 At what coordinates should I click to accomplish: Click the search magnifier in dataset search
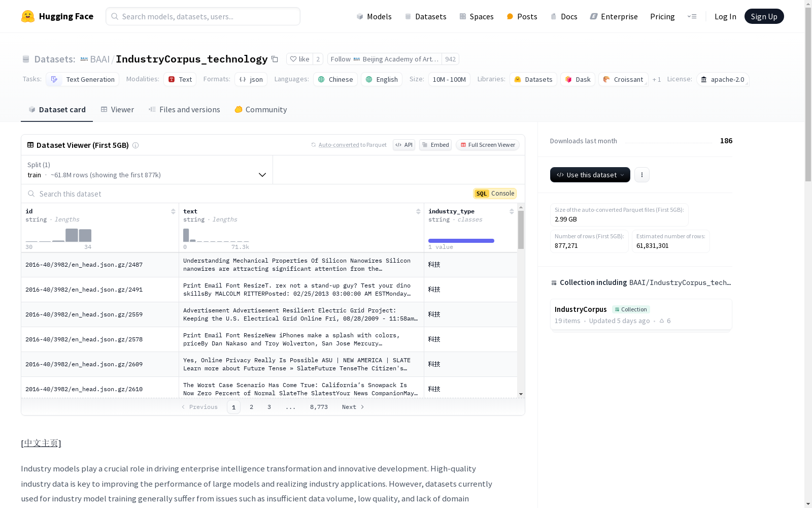click(x=31, y=194)
